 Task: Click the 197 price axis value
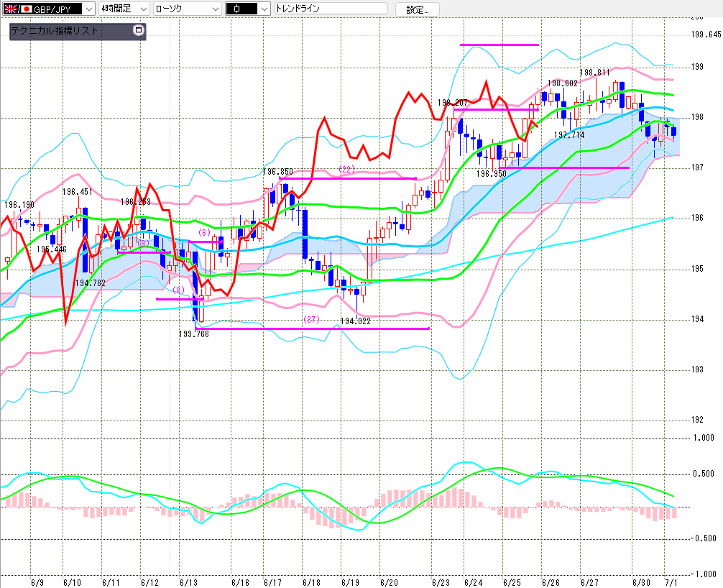pyautogui.click(x=697, y=167)
